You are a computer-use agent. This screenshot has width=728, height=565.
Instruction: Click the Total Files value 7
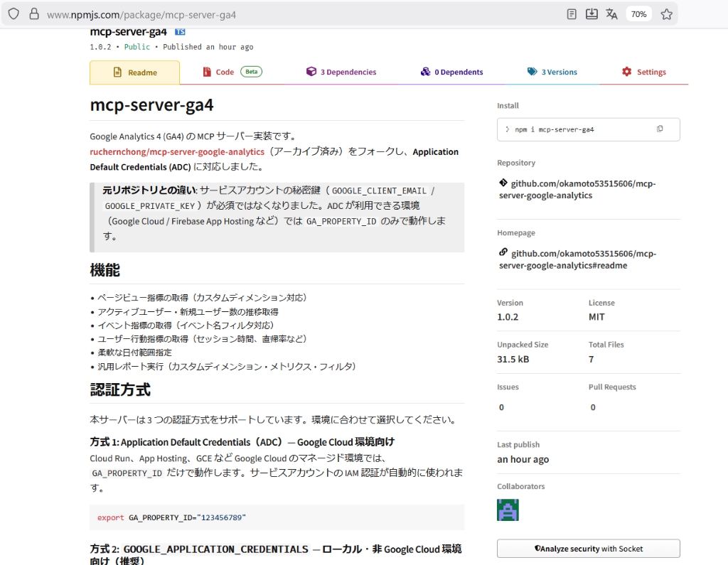tap(591, 360)
